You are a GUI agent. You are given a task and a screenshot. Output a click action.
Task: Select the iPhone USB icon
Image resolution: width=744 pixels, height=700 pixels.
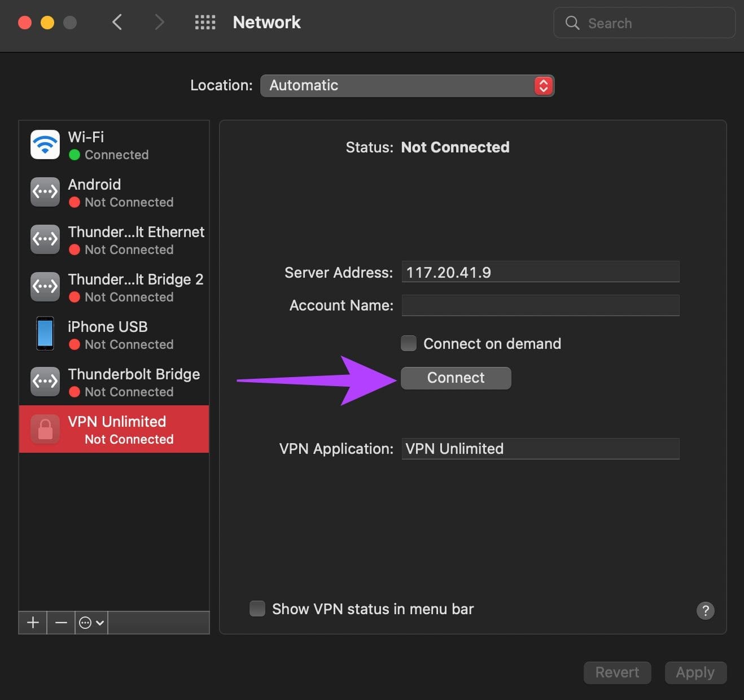pos(45,334)
